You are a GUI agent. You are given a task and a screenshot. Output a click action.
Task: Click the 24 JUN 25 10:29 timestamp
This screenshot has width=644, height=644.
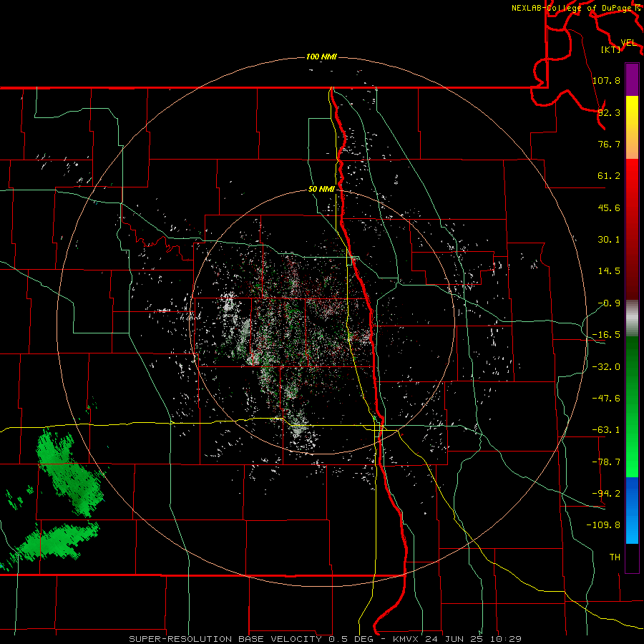click(x=474, y=639)
